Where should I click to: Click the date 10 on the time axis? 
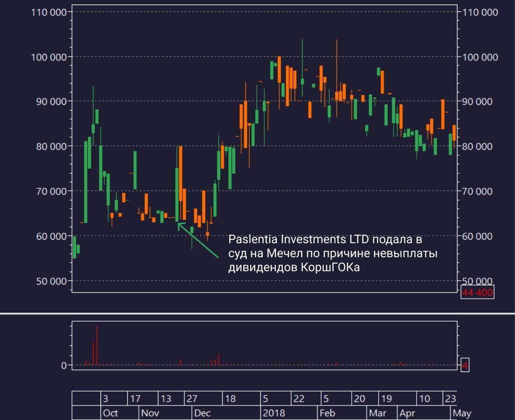pyautogui.click(x=425, y=399)
